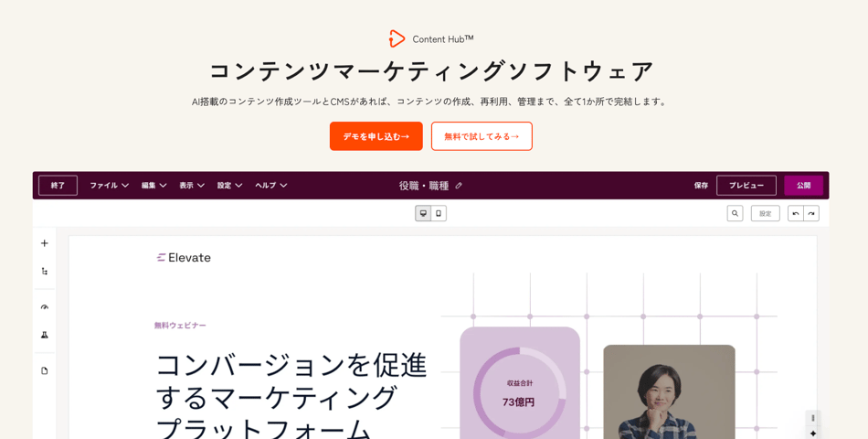The width and height of the screenshot is (868, 439).
Task: Open the 設定 menu in top bar
Action: (x=229, y=186)
